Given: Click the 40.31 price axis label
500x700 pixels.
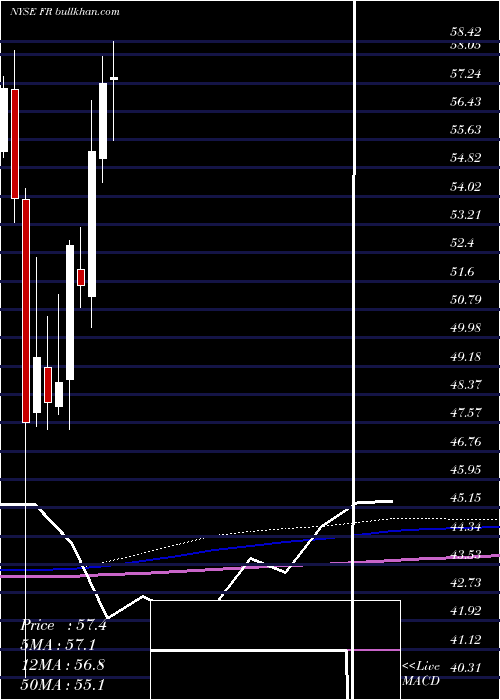Looking at the screenshot, I should click(465, 667).
